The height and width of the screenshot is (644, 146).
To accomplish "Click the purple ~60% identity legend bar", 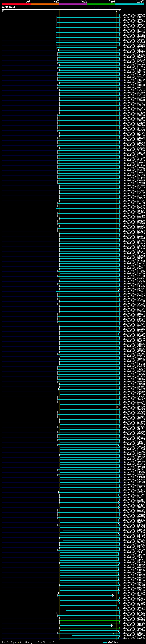I will 73,4.
